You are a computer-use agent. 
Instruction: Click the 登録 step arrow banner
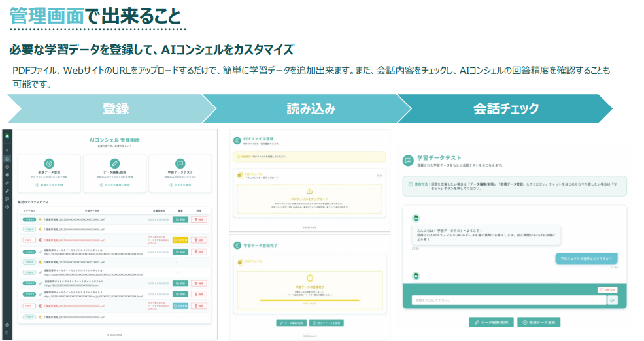[x=112, y=108]
